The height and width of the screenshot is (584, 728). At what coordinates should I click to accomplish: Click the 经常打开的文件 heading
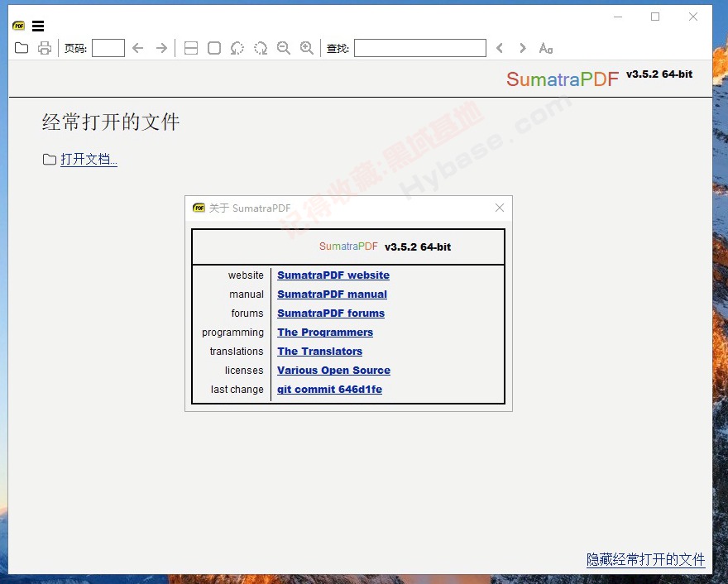pos(111,122)
